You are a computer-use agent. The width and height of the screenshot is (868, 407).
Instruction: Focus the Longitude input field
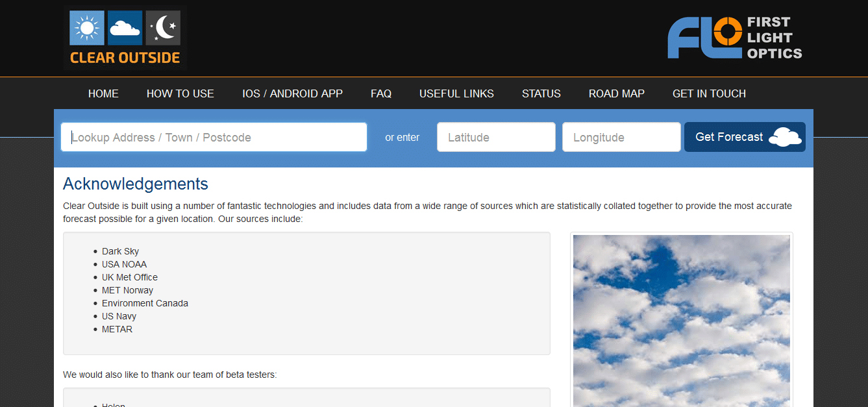click(x=621, y=137)
